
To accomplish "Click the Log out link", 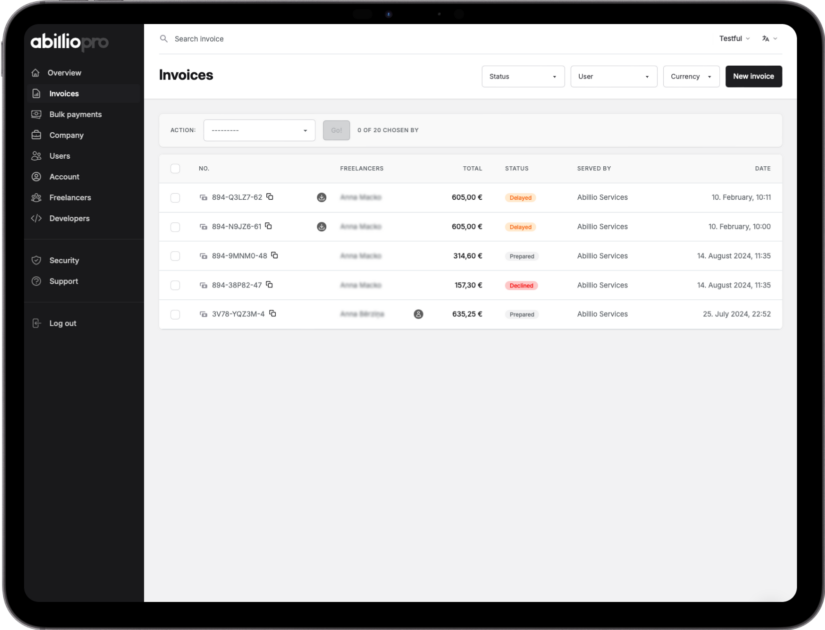I will tap(63, 323).
